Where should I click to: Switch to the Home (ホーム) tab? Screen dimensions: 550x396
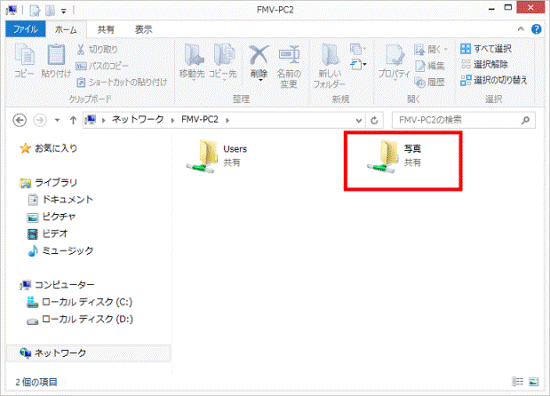coord(66,30)
